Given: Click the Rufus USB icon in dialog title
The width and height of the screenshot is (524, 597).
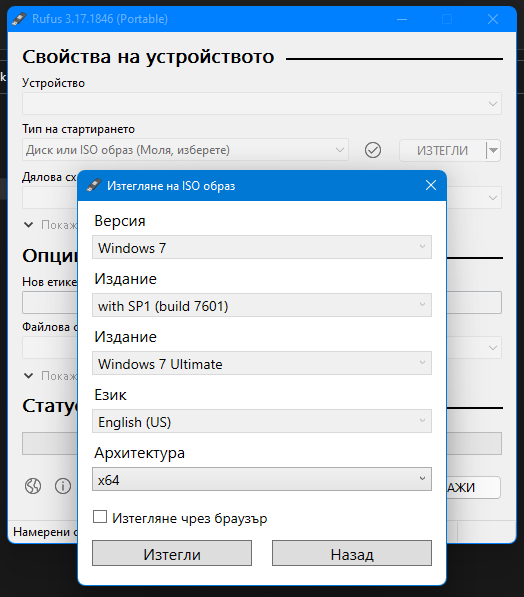Looking at the screenshot, I should [x=93, y=185].
